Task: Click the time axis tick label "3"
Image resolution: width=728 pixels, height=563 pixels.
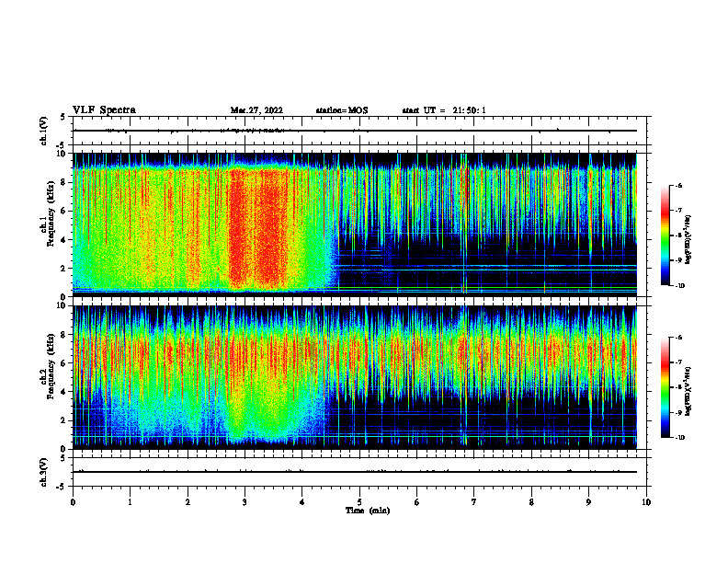Action: tap(245, 502)
